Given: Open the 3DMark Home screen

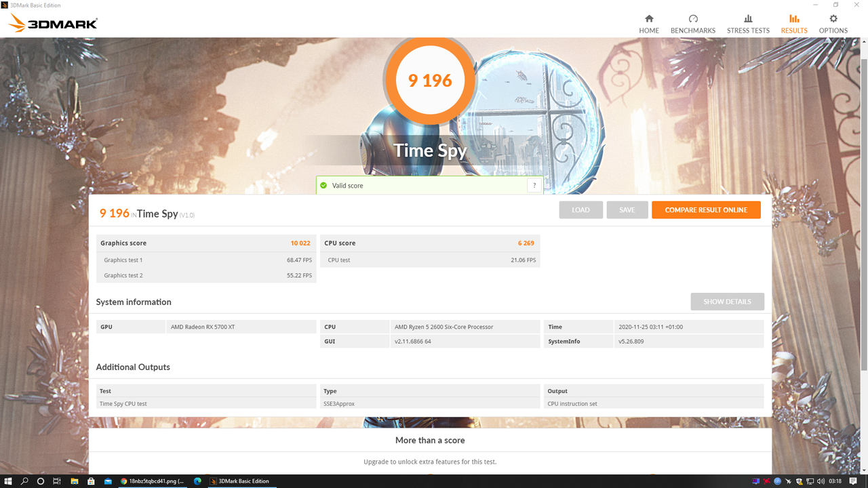Looking at the screenshot, I should pos(649,22).
